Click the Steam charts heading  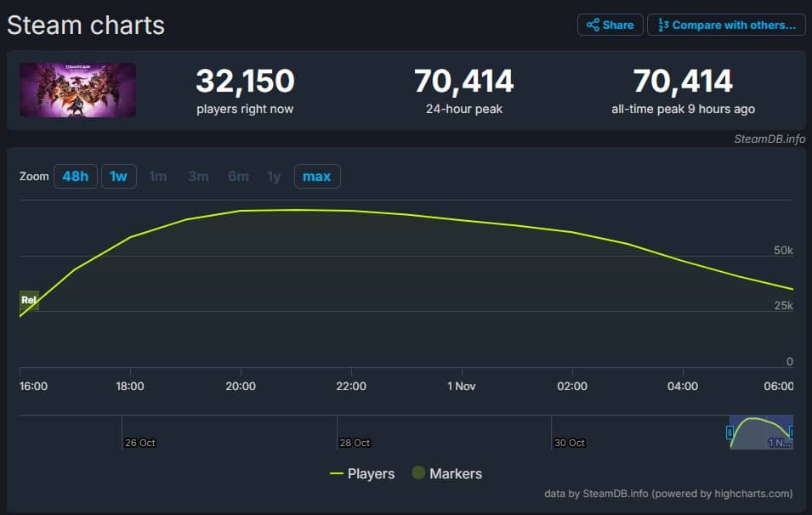[x=86, y=25]
